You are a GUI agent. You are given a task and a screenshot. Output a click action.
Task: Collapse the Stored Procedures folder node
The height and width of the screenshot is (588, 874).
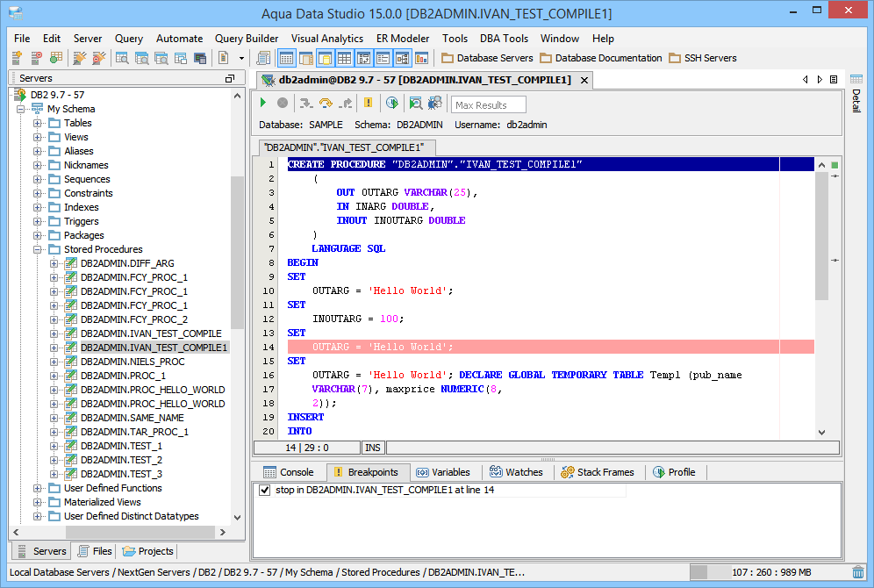tap(38, 249)
